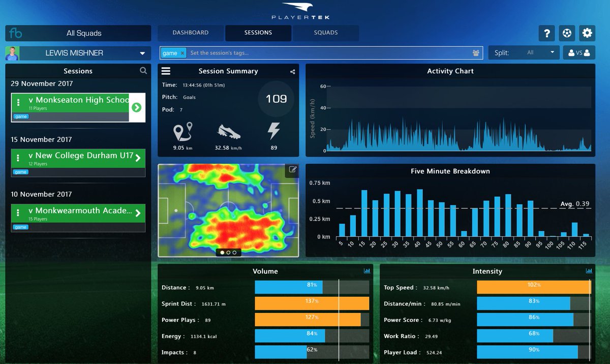Expand Monkwearmouth Academy chevron
Screen dimensions: 610x364
click(138, 213)
